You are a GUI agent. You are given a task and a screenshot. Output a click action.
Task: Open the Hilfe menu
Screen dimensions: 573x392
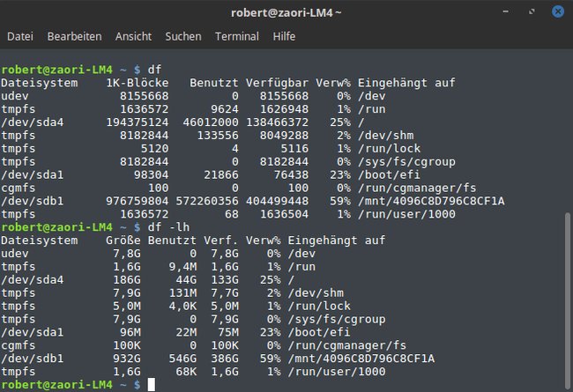284,36
